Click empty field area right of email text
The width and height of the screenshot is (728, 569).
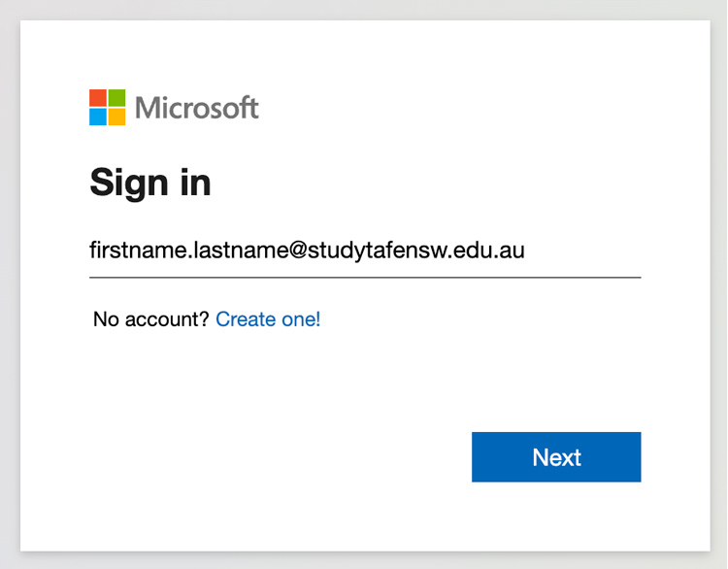[583, 251]
